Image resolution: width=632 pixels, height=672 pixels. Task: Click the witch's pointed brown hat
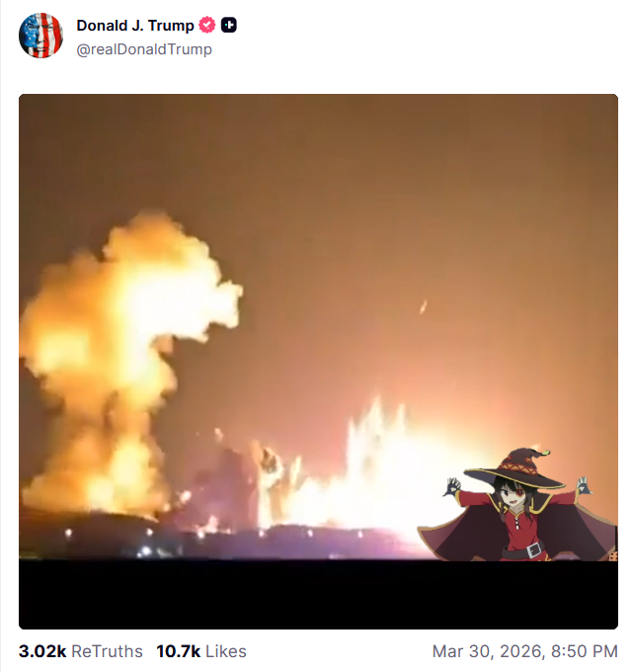[515, 468]
